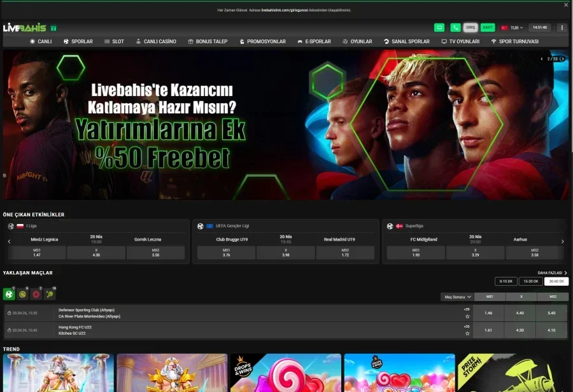Select the red target sport filter icon
Viewport: 573px width, 392px height.
[x=36, y=294]
